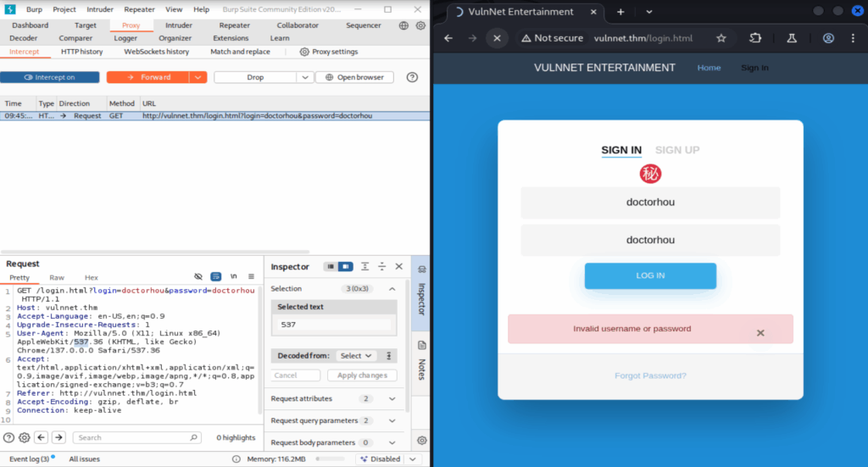
Task: Click the Apply changes button
Action: point(363,375)
